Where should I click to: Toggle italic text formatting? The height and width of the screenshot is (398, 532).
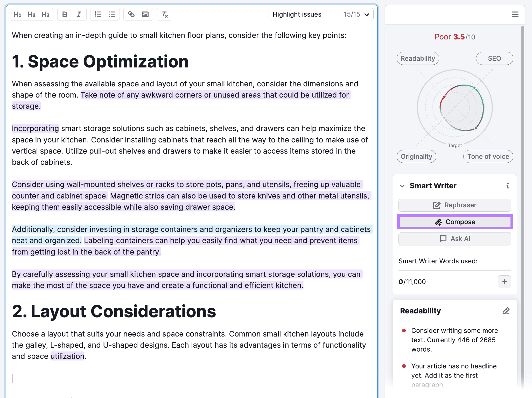pyautogui.click(x=79, y=15)
